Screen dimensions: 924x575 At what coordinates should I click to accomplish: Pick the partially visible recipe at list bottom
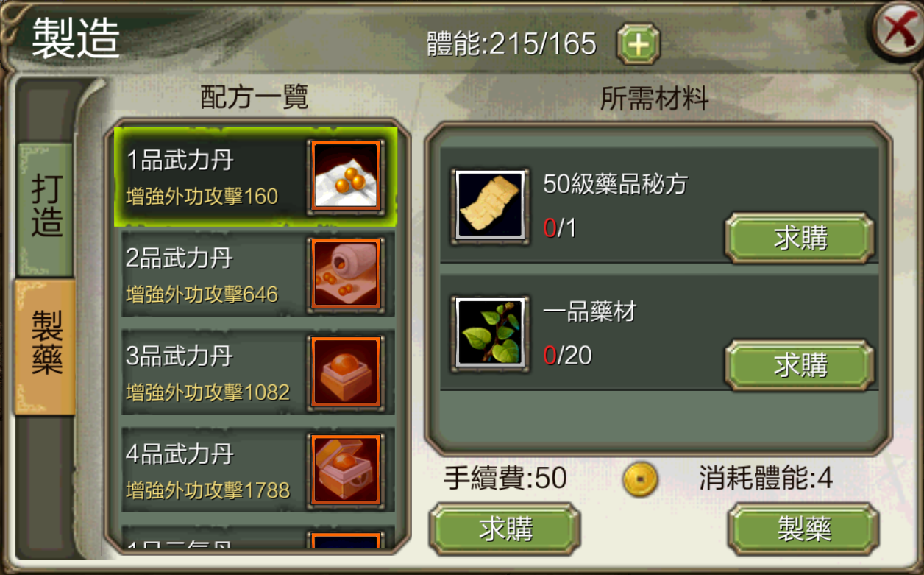click(257, 537)
